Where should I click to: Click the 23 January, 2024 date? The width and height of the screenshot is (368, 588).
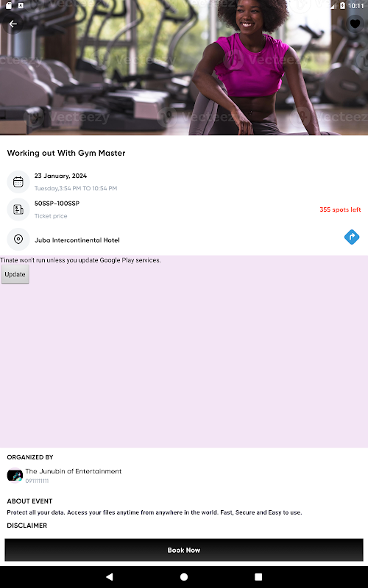coord(60,176)
